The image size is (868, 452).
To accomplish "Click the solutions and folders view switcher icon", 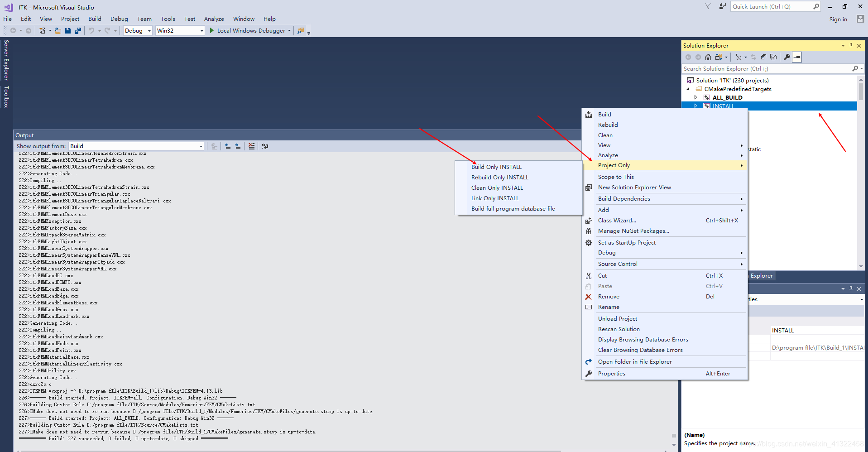I will click(x=719, y=57).
